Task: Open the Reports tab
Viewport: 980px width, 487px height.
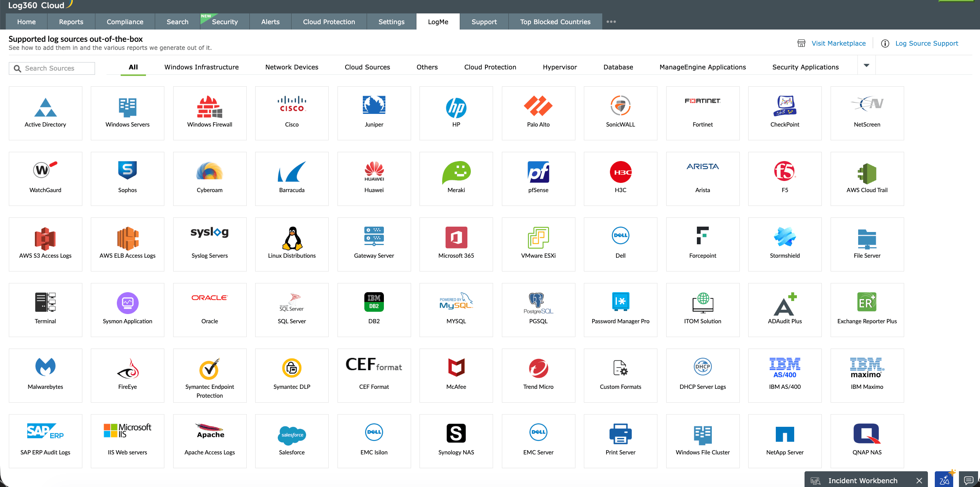Action: click(71, 21)
